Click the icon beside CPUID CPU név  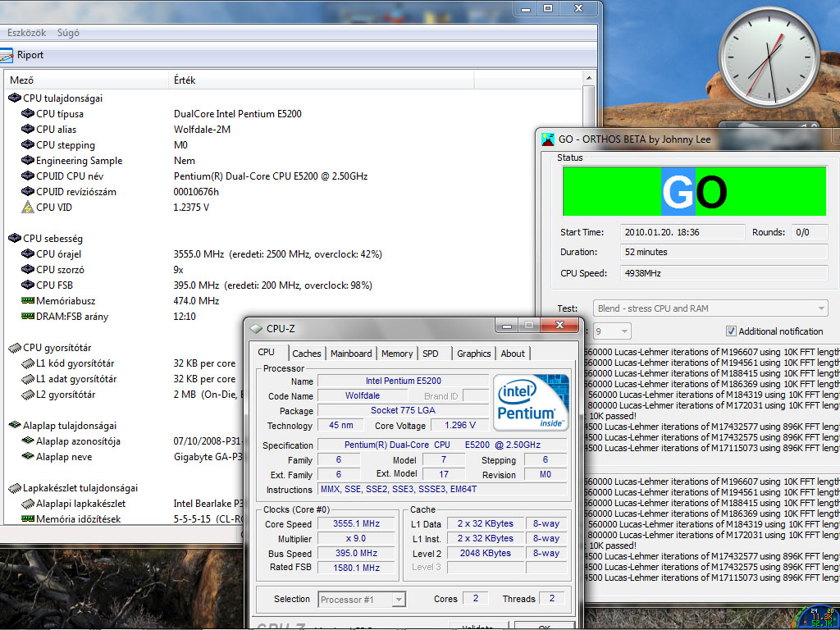[28, 176]
